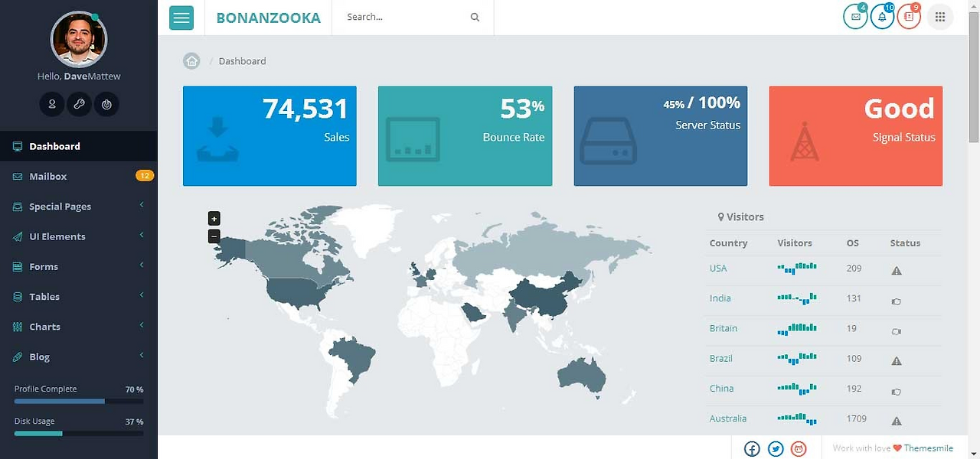Screen dimensions: 980x459
Task: Open the Britain country link
Action: pyautogui.click(x=724, y=328)
